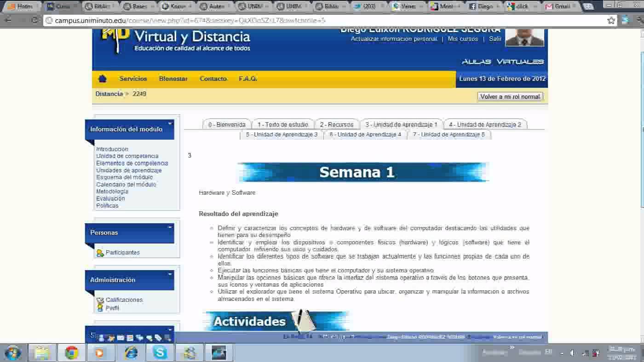Open the Mis cursos link

coord(463,39)
